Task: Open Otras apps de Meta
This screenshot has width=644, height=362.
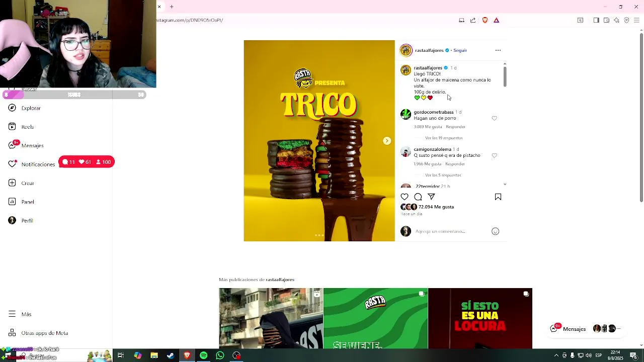Action: 38,333
